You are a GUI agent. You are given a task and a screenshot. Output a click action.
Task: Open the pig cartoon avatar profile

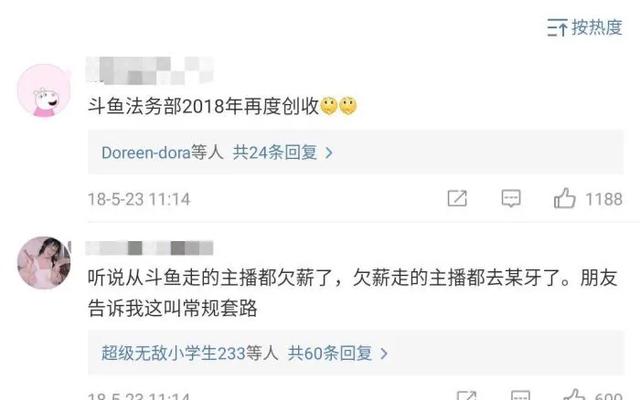(x=44, y=90)
